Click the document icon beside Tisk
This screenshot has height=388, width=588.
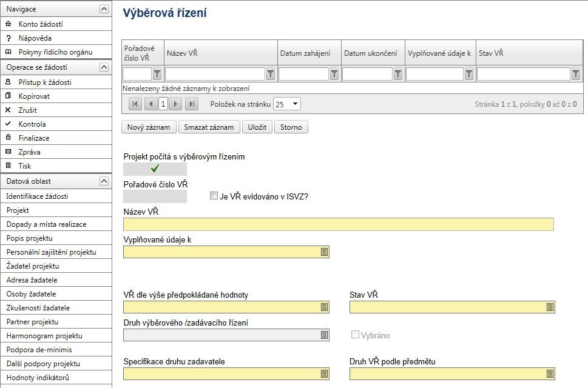point(8,165)
